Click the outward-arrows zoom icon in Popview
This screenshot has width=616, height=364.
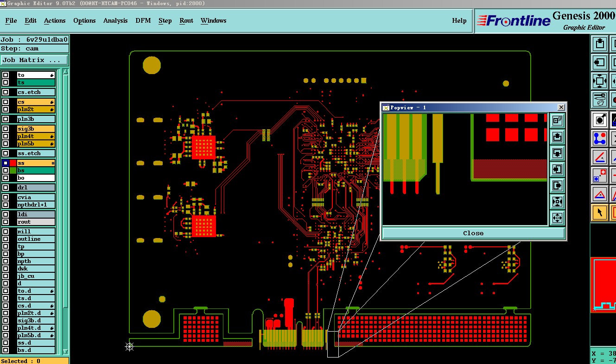tap(557, 217)
